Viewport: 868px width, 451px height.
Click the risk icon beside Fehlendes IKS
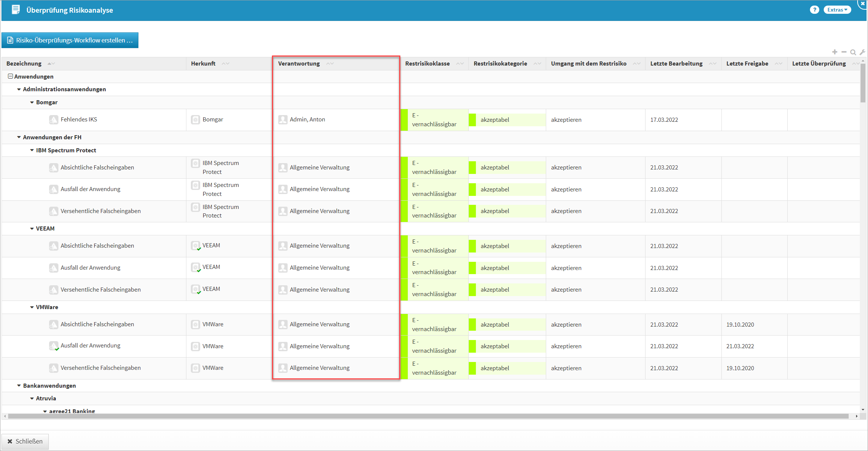54,120
